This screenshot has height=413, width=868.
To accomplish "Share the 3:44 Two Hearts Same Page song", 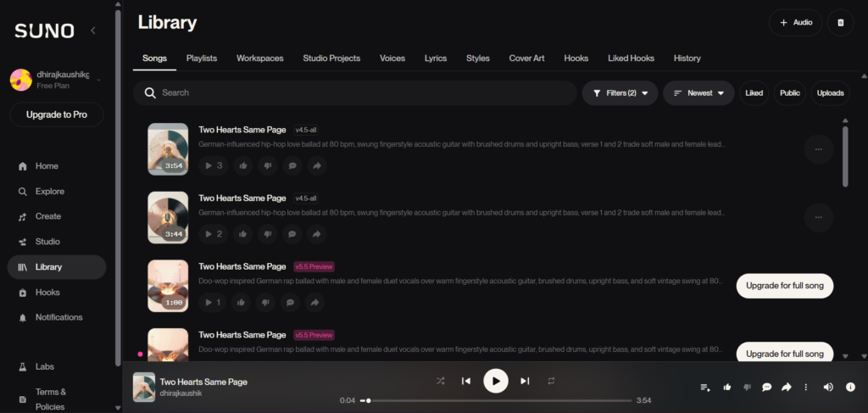I will point(317,234).
